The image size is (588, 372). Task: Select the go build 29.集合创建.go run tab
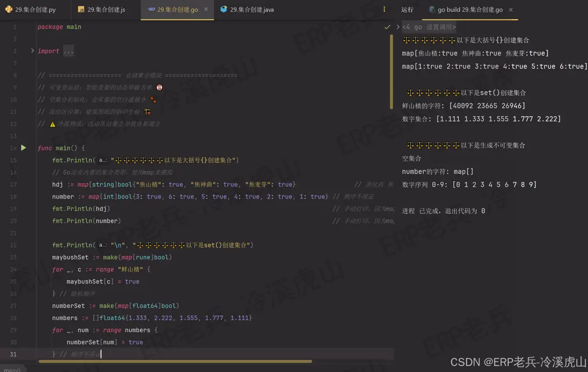tap(470, 10)
